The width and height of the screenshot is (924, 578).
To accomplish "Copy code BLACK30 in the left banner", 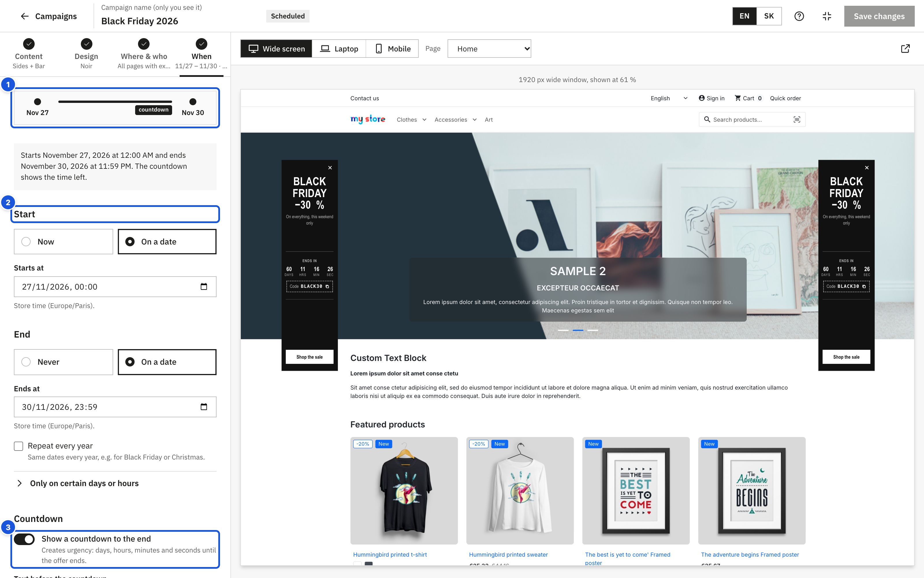I will 327,286.
